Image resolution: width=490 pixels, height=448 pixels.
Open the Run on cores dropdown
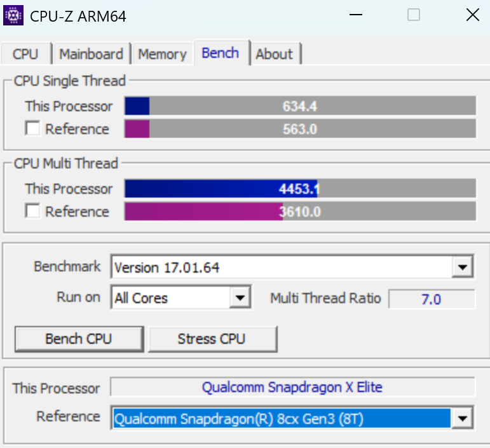[x=239, y=298]
